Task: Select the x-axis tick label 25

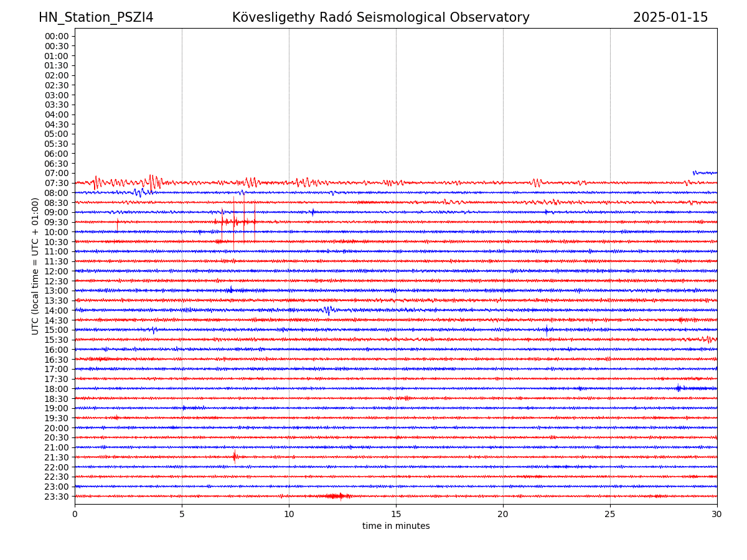Action: [610, 515]
